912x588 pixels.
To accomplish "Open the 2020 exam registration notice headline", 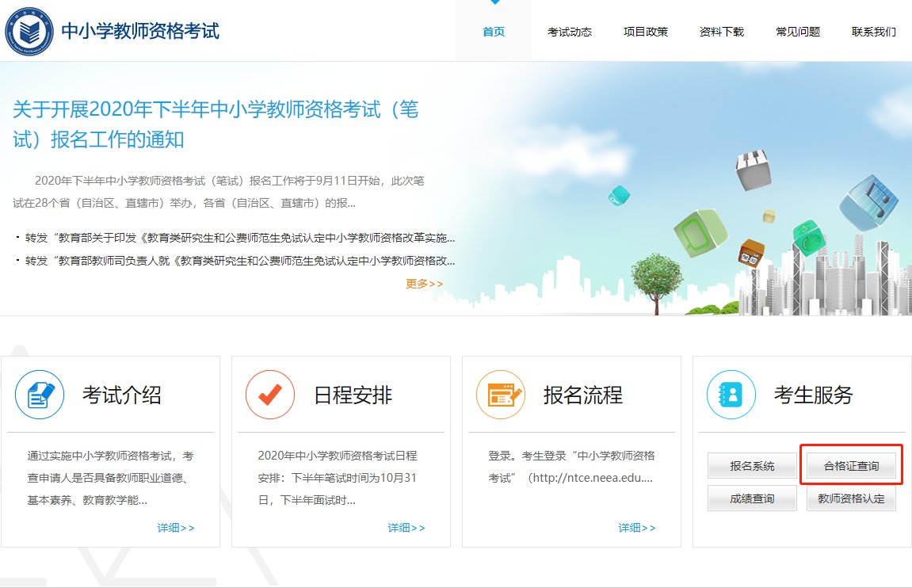I will tap(216, 124).
